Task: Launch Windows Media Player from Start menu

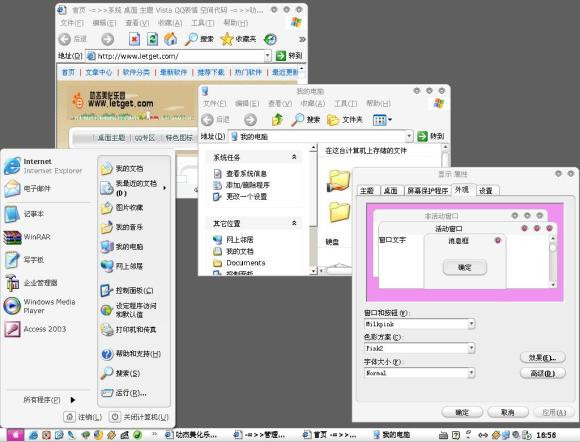Action: [x=40, y=306]
